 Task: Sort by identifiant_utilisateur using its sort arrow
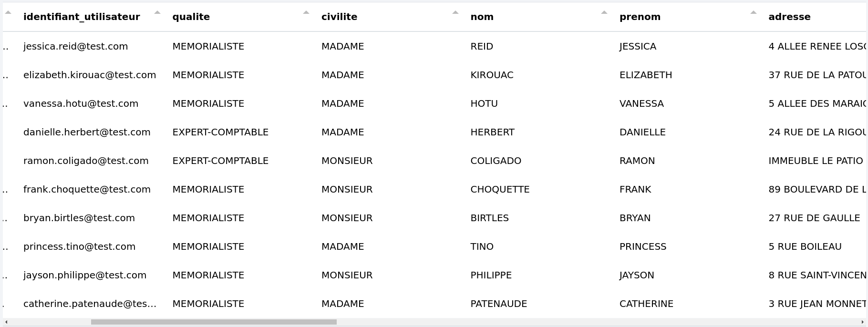point(157,12)
